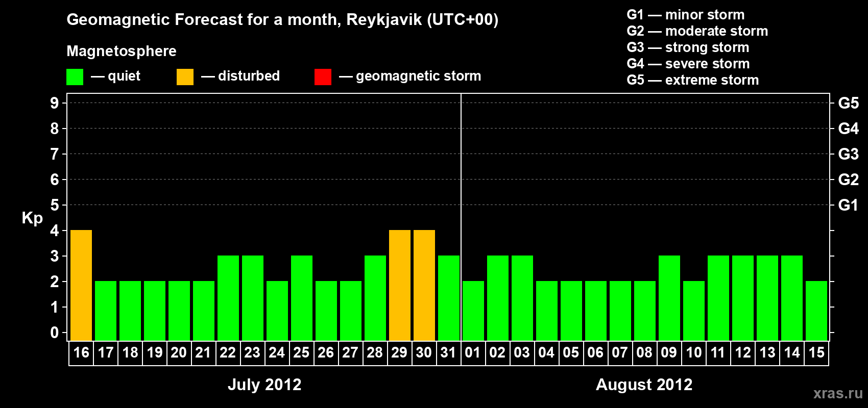Click the date label 23
This screenshot has height=408, width=868.
point(252,352)
